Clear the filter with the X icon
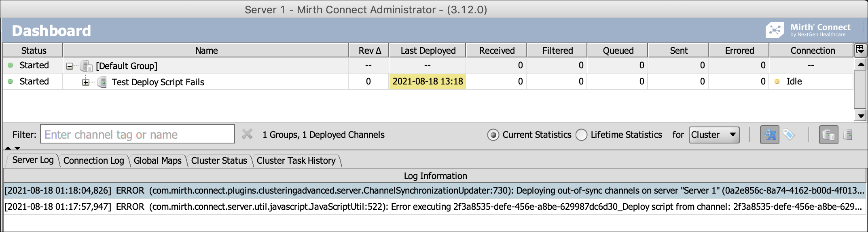Screen dimensions: 868x232 (x=247, y=134)
